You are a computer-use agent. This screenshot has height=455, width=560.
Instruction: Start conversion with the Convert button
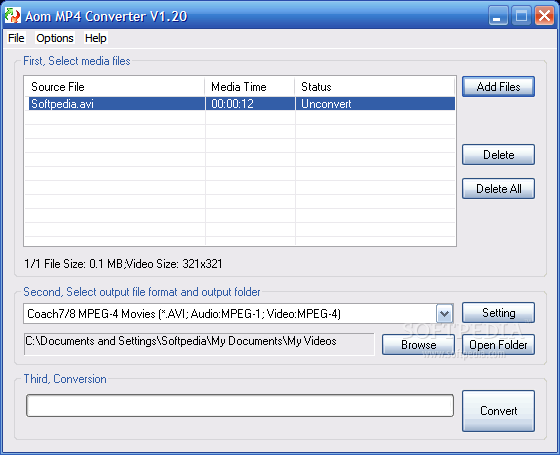click(x=498, y=411)
